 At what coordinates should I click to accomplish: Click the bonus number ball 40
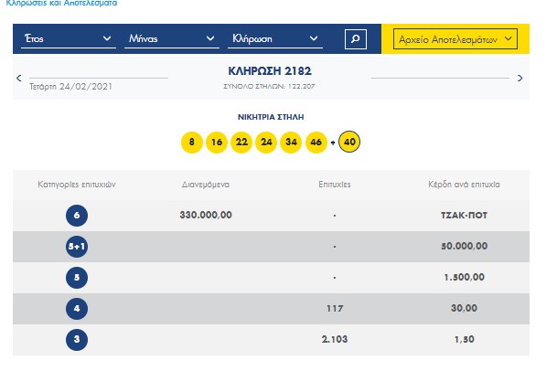348,143
